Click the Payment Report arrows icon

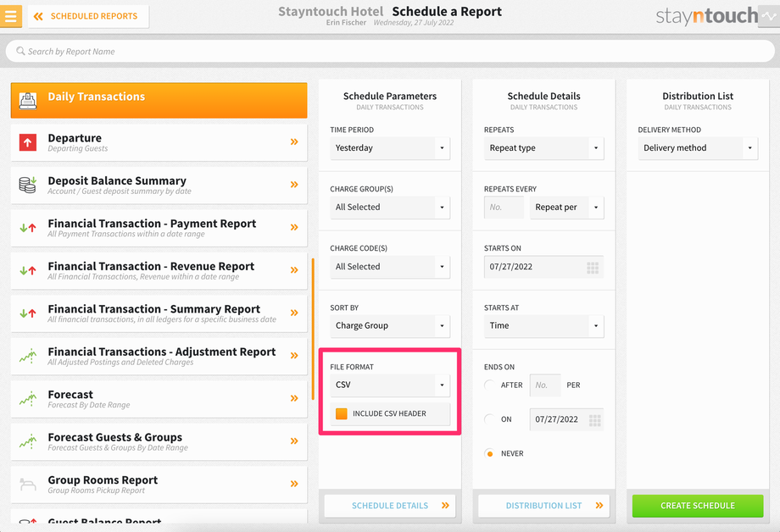(28, 228)
